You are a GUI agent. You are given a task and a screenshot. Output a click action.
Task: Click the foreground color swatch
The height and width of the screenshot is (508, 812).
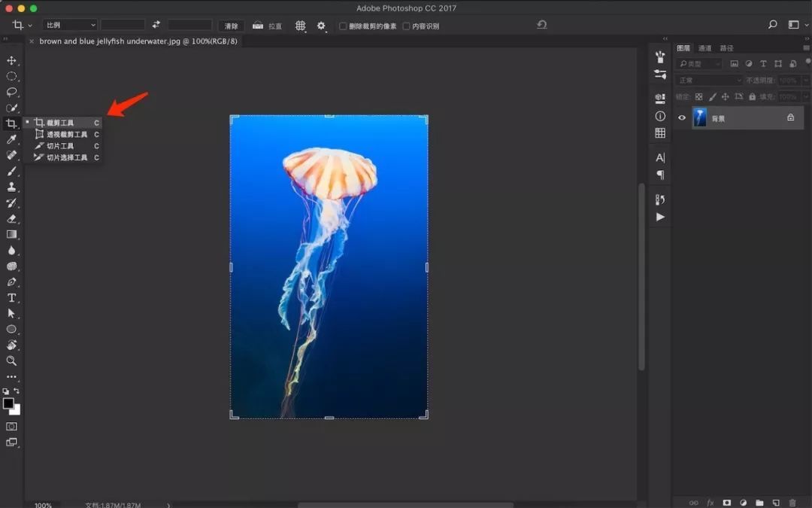coord(8,403)
